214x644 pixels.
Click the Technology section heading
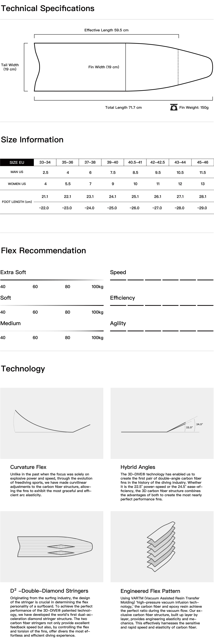click(x=23, y=368)
